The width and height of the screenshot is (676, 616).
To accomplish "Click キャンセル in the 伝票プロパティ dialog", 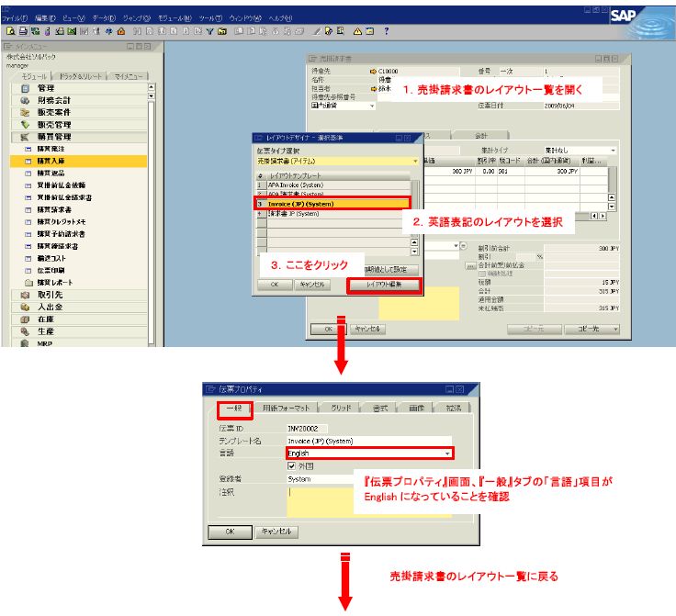I will coord(276,532).
